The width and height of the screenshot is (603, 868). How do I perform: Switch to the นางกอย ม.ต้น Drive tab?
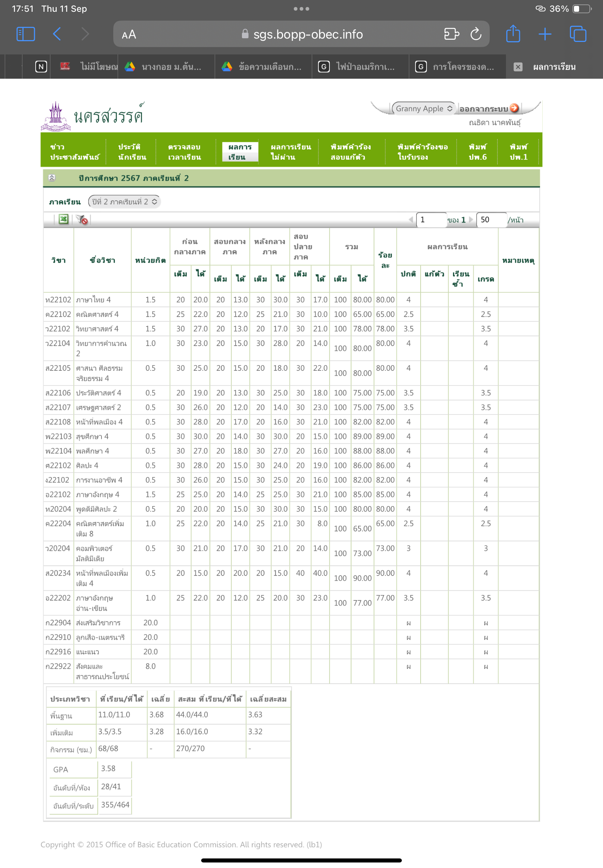(166, 67)
